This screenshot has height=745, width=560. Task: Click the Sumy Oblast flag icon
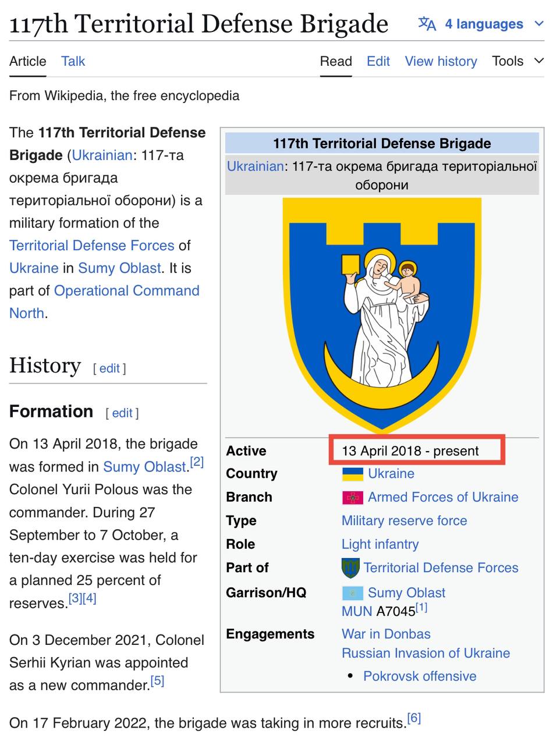pos(352,593)
